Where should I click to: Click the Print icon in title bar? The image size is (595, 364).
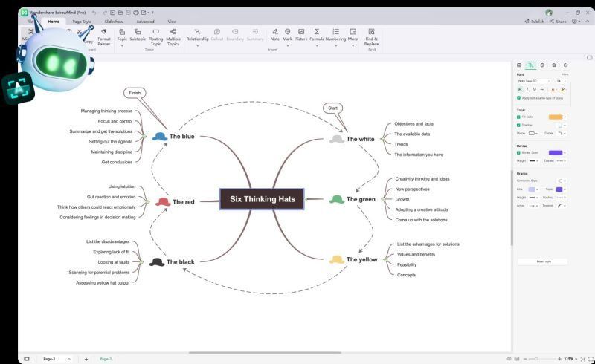(136, 13)
